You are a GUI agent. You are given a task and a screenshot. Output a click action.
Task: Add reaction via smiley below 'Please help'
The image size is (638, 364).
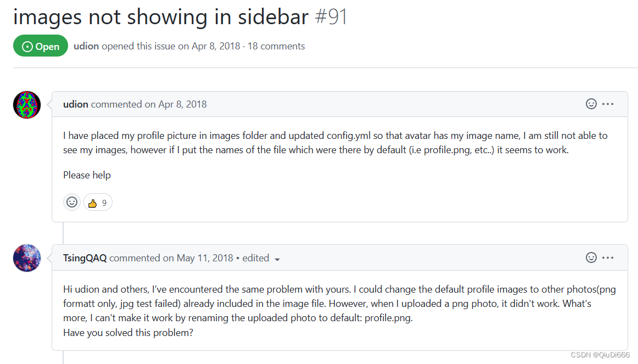point(72,202)
